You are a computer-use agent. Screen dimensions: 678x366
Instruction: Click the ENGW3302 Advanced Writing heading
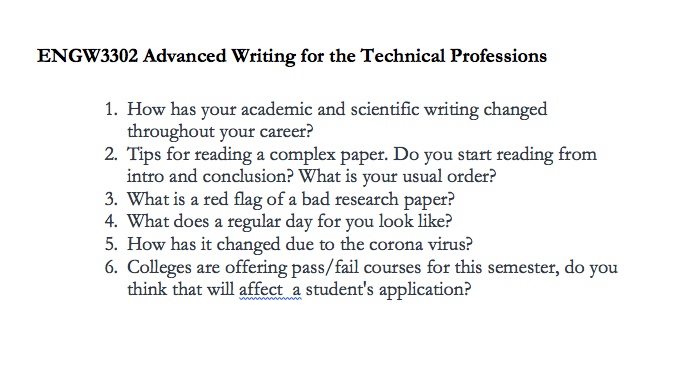point(292,56)
